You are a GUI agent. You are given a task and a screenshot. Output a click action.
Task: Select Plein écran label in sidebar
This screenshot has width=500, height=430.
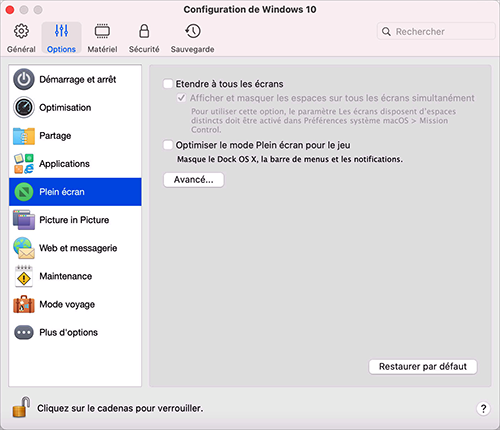pyautogui.click(x=62, y=192)
